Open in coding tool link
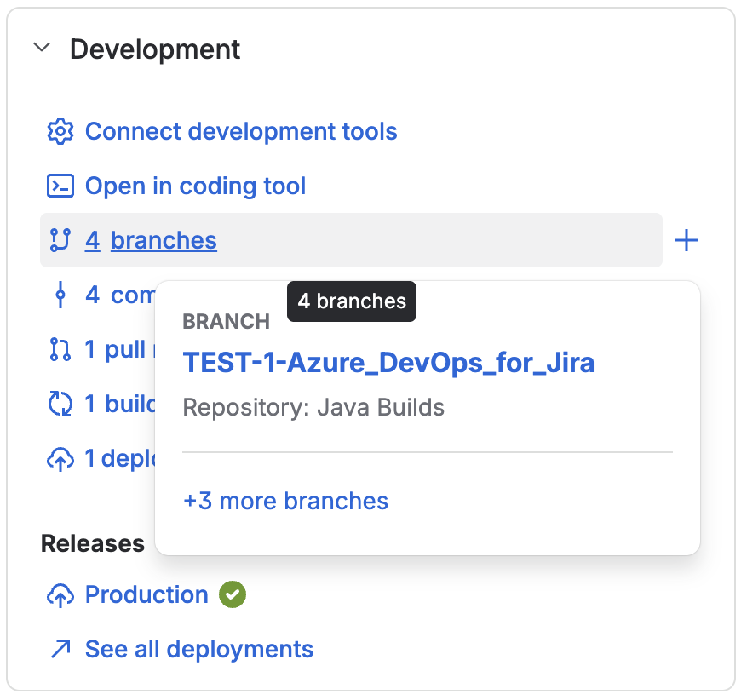Image resolution: width=741 pixels, height=700 pixels. tap(195, 186)
